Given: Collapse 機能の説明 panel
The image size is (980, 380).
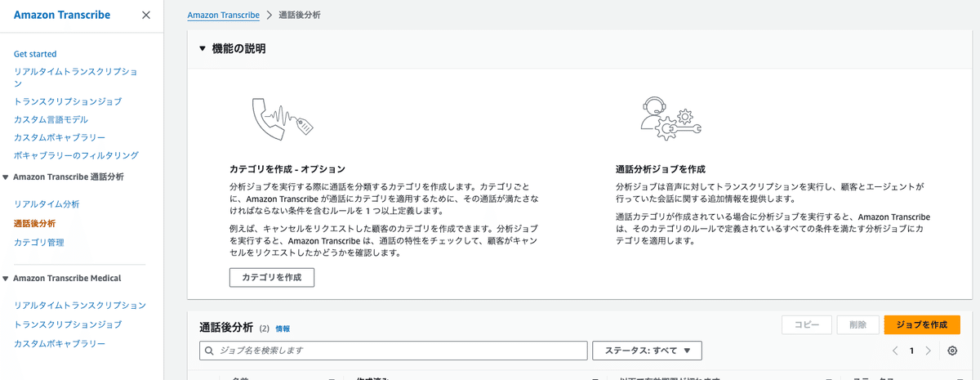Looking at the screenshot, I should [x=203, y=49].
